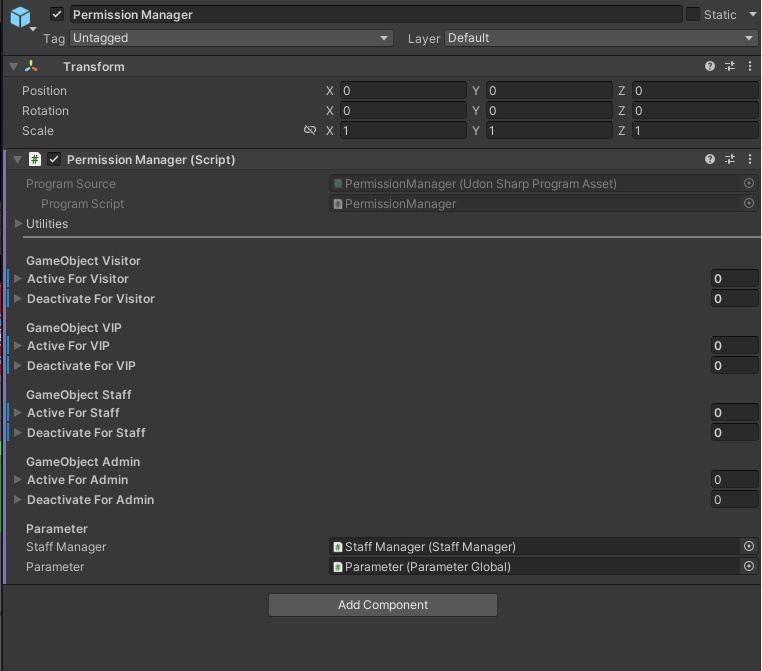The height and width of the screenshot is (671, 762).
Task: Open Permission Manager script presets icon
Action: pyautogui.click(x=730, y=159)
